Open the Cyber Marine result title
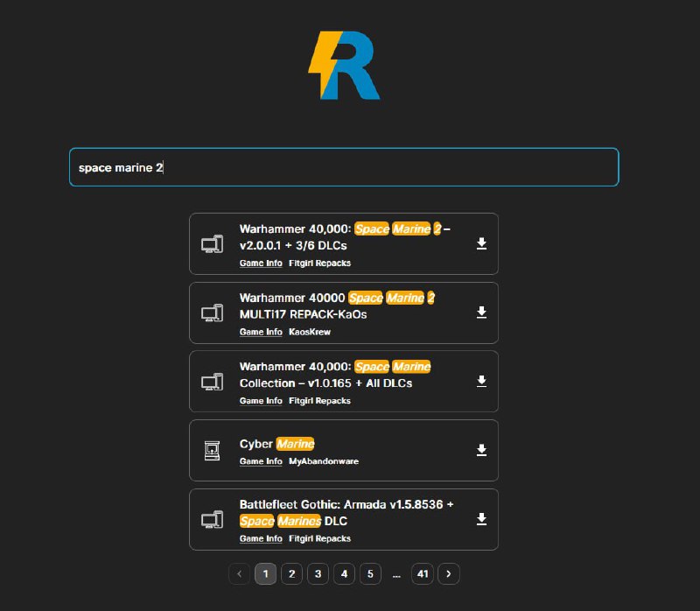 click(x=276, y=444)
